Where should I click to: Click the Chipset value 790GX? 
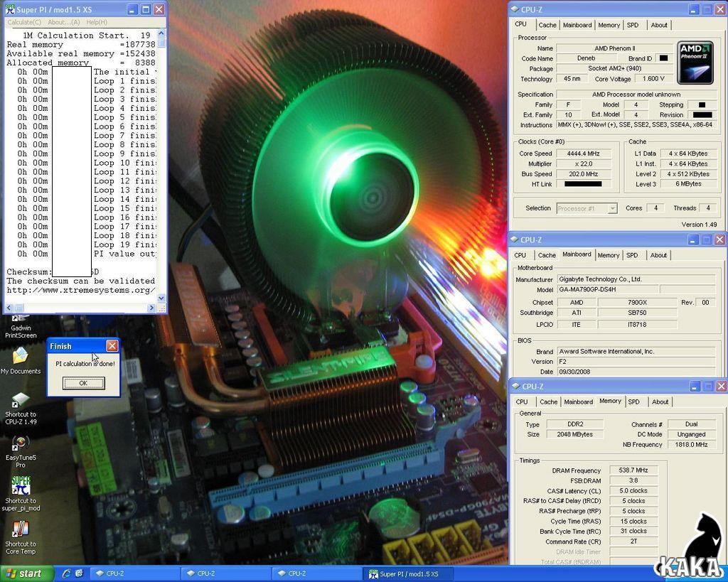point(637,303)
